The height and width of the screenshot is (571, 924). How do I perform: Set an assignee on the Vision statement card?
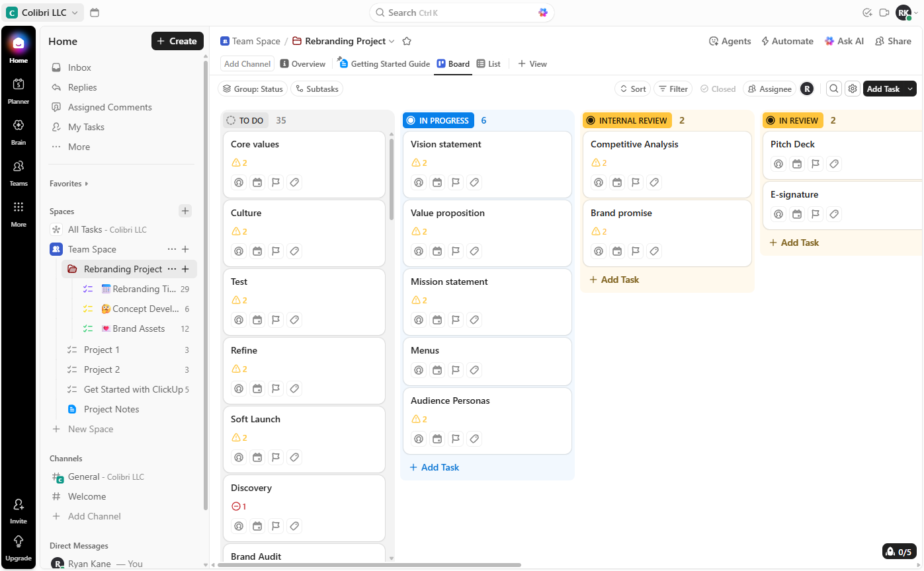click(418, 182)
